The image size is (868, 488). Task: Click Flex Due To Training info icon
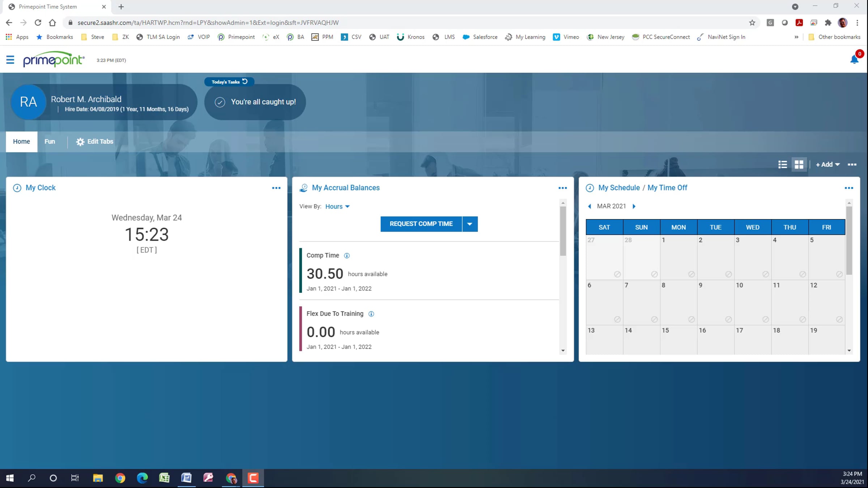pyautogui.click(x=371, y=314)
